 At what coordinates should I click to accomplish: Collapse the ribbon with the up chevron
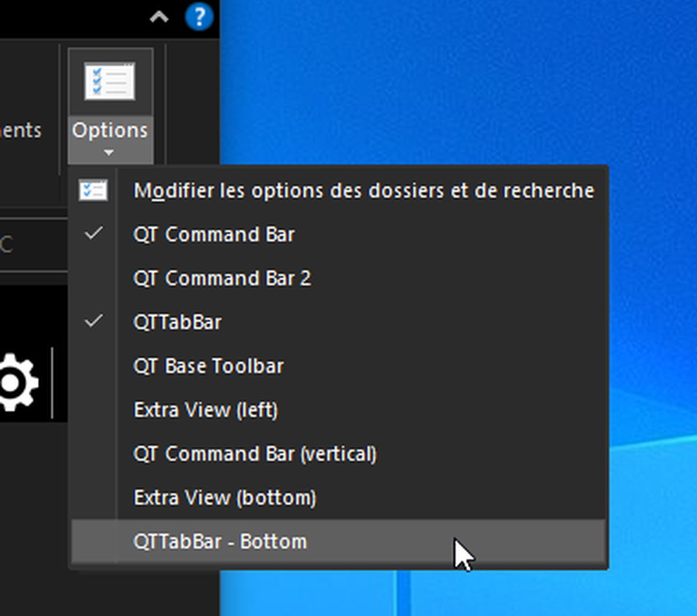(159, 17)
